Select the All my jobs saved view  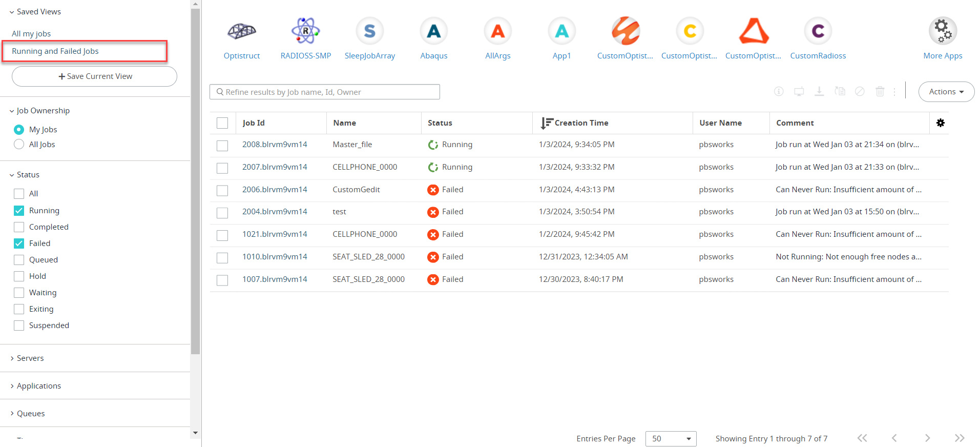[31, 34]
